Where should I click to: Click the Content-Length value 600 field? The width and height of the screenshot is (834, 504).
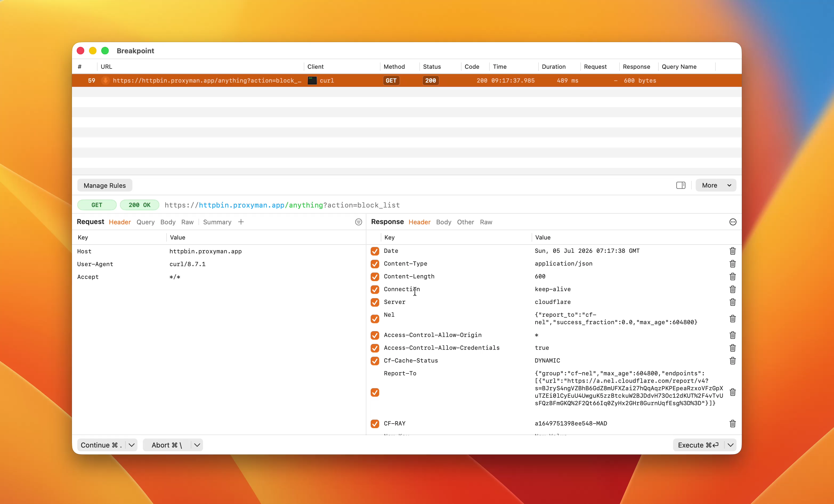click(540, 276)
